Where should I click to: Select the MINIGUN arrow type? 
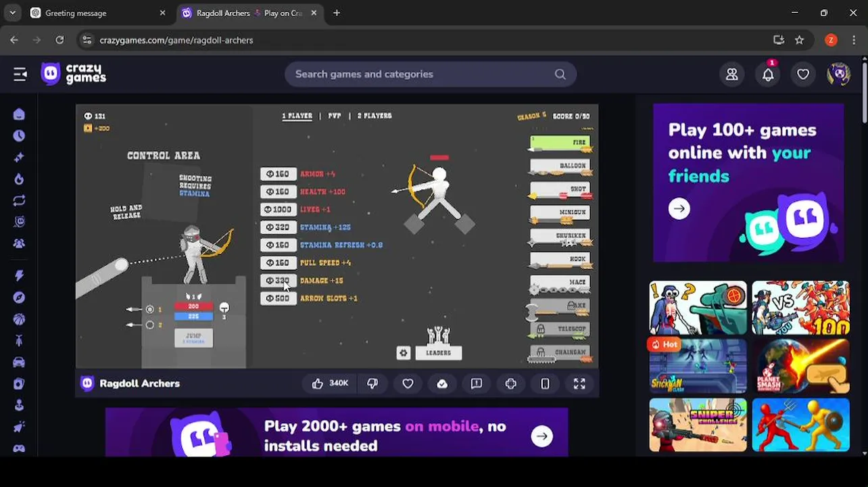tap(560, 213)
